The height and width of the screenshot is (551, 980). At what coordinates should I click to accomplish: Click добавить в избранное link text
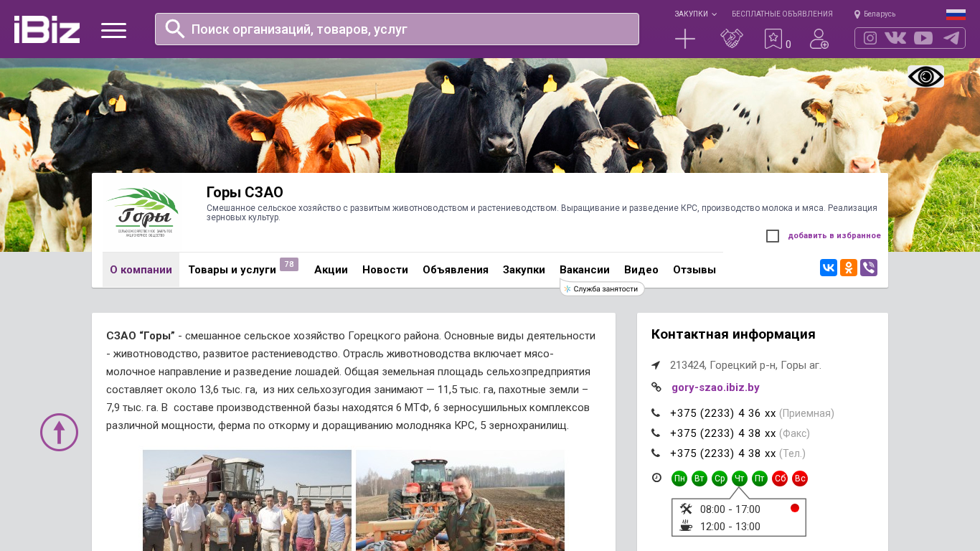click(834, 235)
